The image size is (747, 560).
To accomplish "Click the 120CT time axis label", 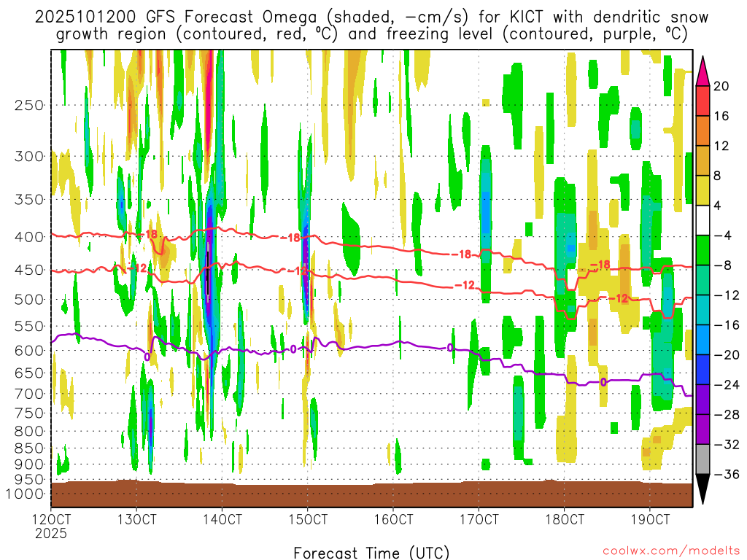I will pyautogui.click(x=51, y=519).
